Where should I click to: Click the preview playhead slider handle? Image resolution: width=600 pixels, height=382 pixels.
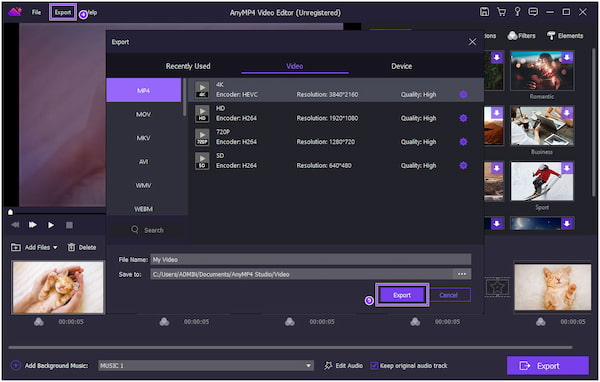pos(11,212)
